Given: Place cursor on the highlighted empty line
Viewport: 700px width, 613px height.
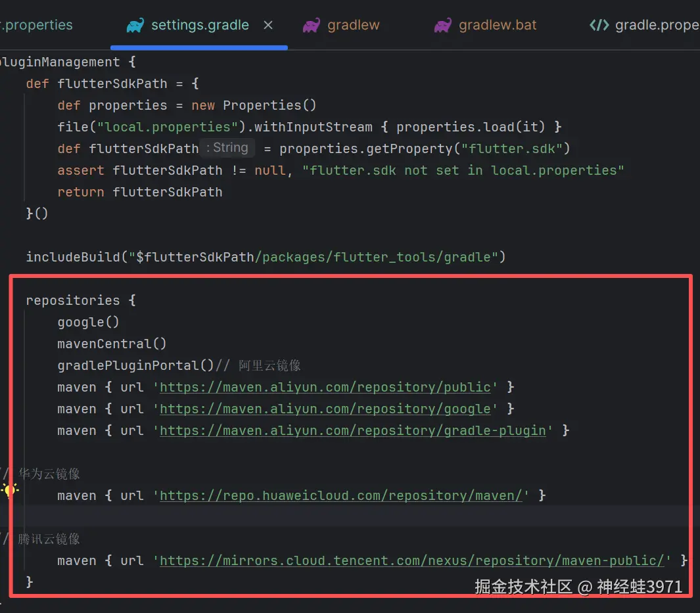Looking at the screenshot, I should (329, 516).
